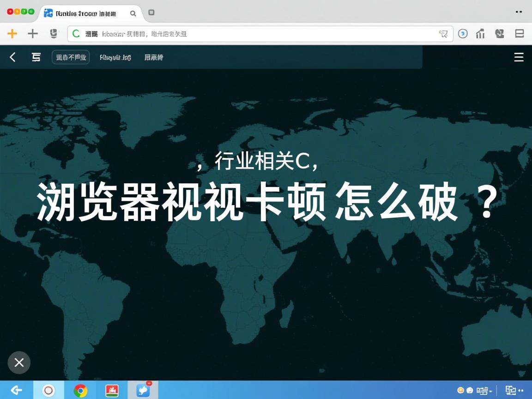Click the magnifier icon in the browser tab
Screen dimensions: 532x399
(x=133, y=13)
